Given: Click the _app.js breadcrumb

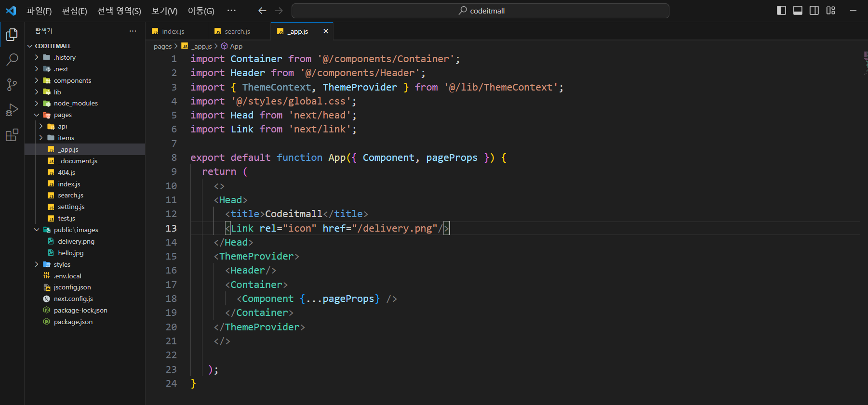Looking at the screenshot, I should pos(197,46).
